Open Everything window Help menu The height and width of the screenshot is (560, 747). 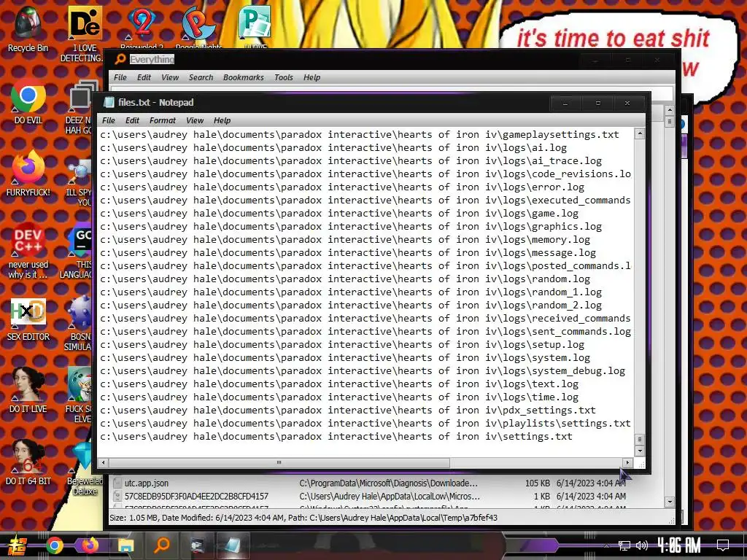(x=312, y=77)
